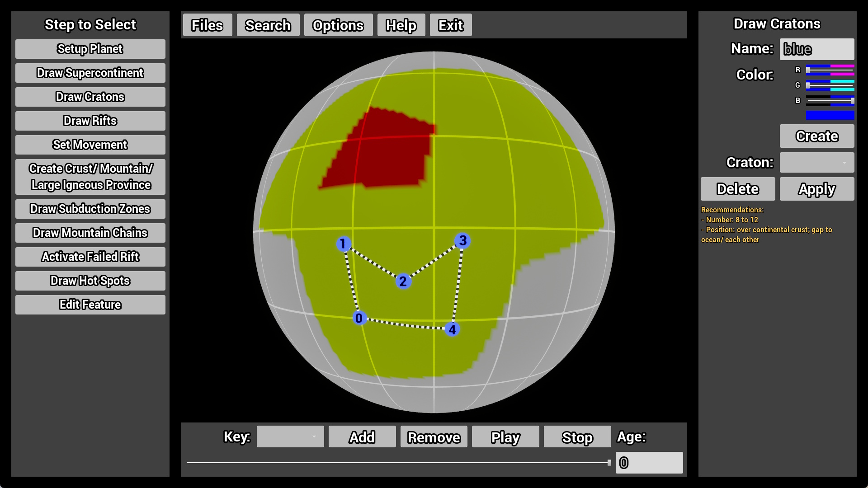Stop timeline playback
The image size is (868, 488).
coord(577,437)
